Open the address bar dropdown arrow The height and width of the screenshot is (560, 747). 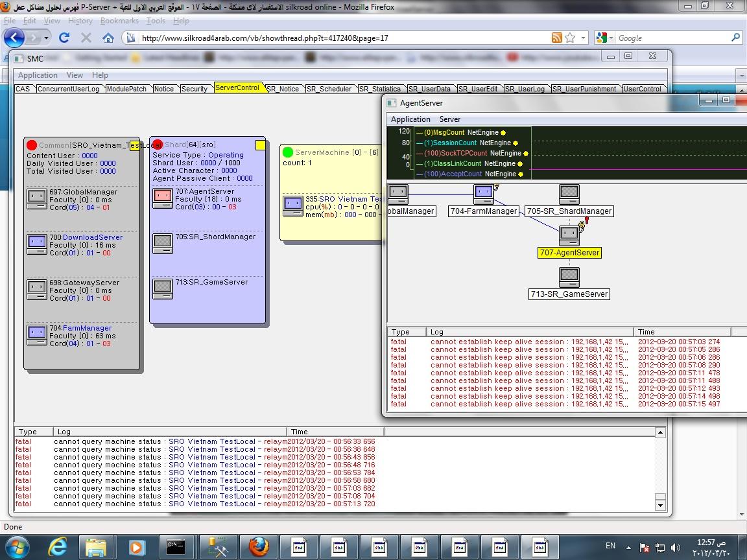[583, 38]
